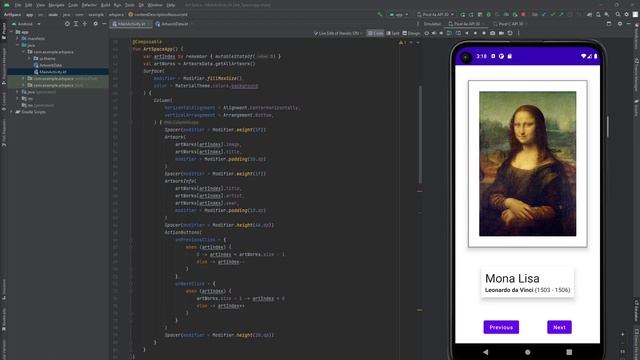This screenshot has width=640, height=360.
Task: Open emulator toolbar more options dots
Action: click(518, 33)
